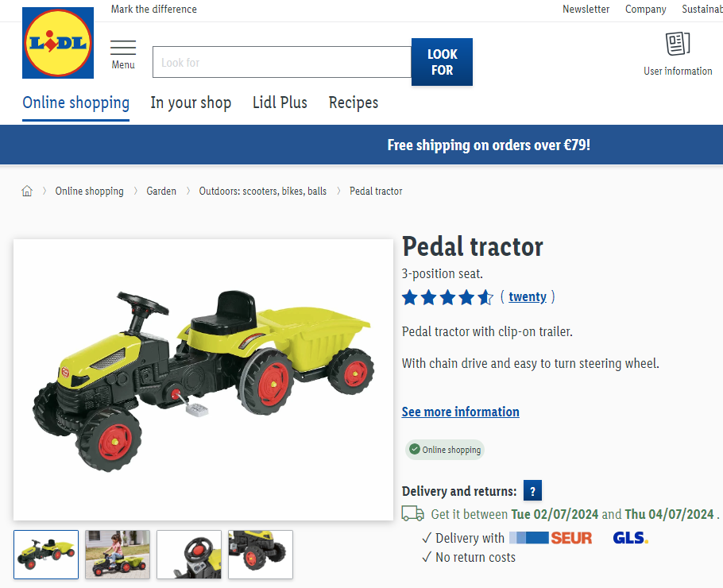Select the Online shopping tab
This screenshot has height=588, width=723.
coord(76,103)
